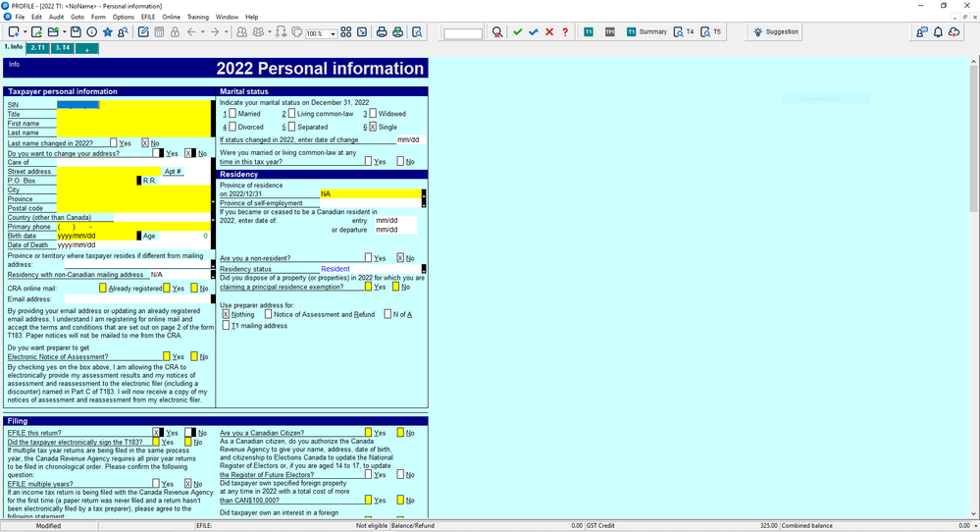Screen dimensions: 980x532
Task: Open the zoom 100 % dropdown
Action: pos(334,33)
